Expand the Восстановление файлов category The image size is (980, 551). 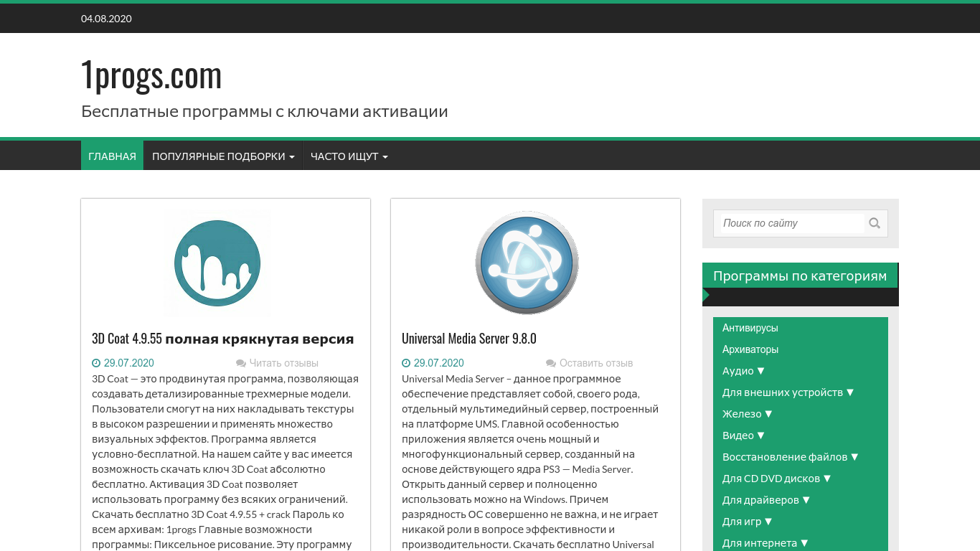pos(791,457)
